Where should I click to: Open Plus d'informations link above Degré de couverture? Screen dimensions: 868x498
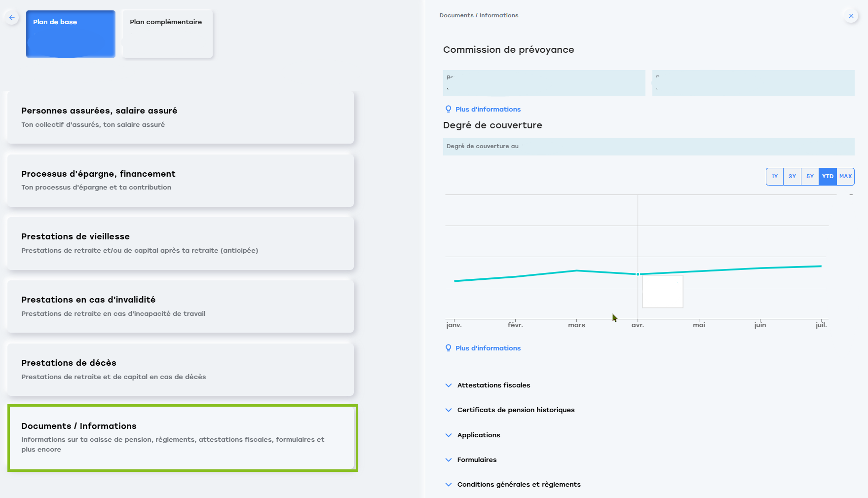pyautogui.click(x=488, y=109)
